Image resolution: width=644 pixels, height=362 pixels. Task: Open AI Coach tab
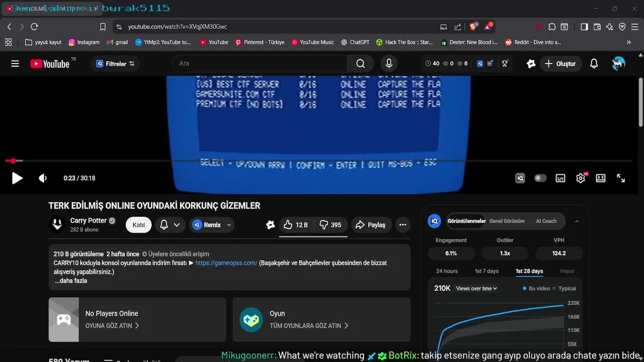coord(546,221)
